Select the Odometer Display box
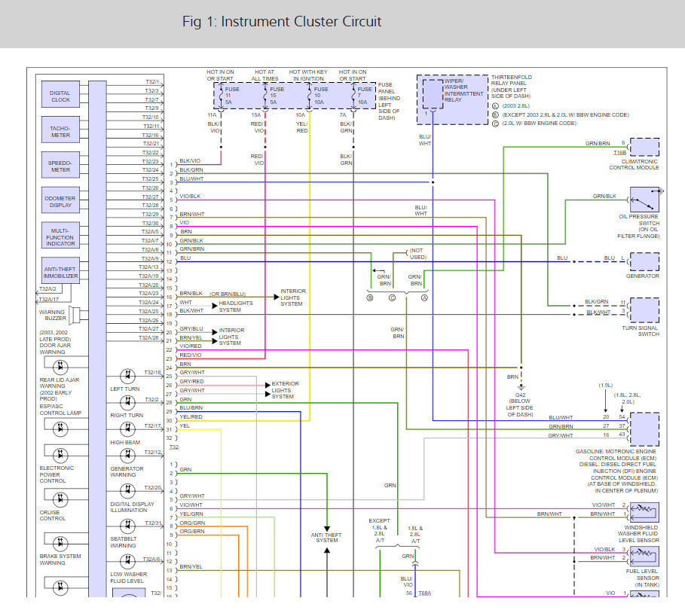 point(60,200)
